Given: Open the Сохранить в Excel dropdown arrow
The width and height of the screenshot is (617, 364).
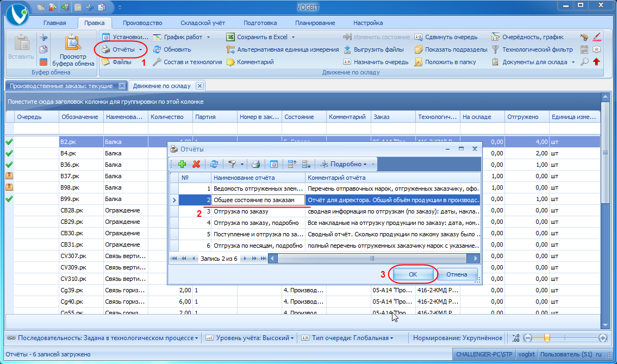Looking at the screenshot, I should pos(293,37).
